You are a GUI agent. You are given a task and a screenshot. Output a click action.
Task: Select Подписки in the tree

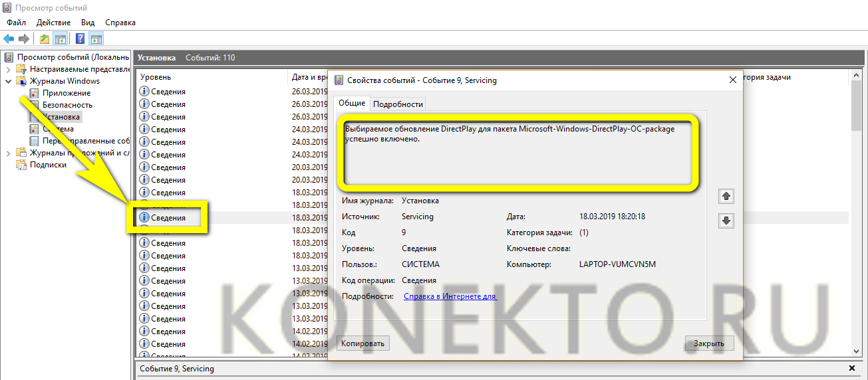[48, 165]
